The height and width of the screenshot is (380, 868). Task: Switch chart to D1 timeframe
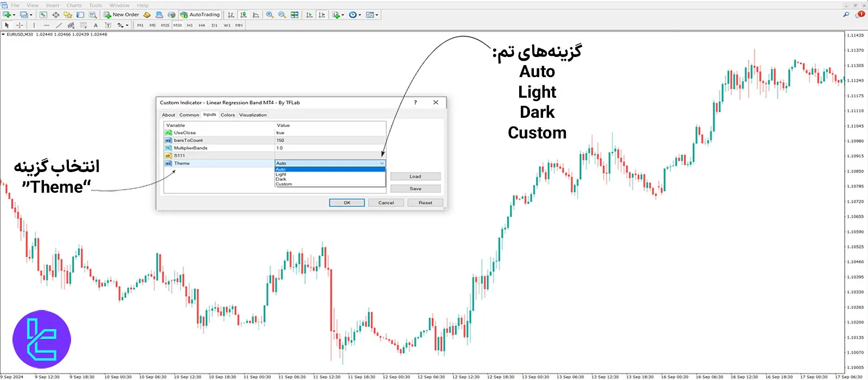[214, 25]
